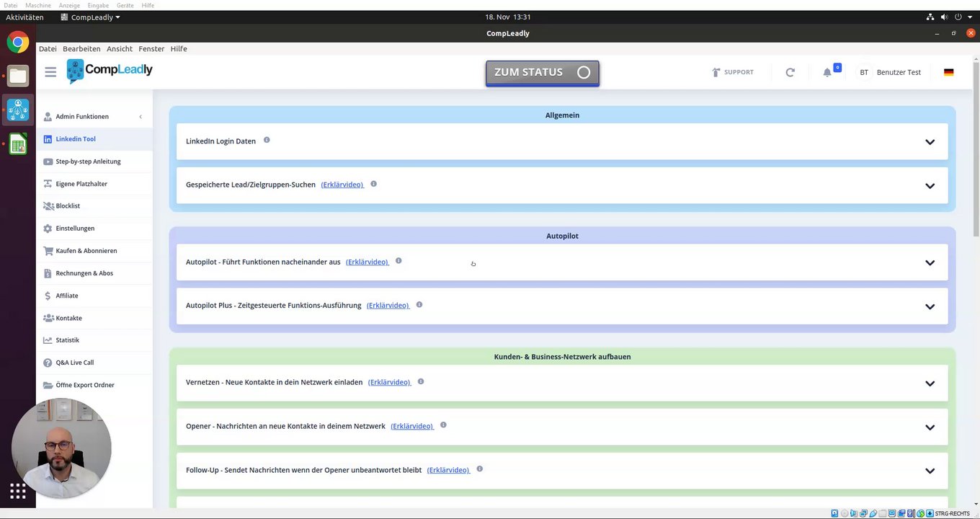Expand Autopilot Plus section chevron

tap(930, 307)
